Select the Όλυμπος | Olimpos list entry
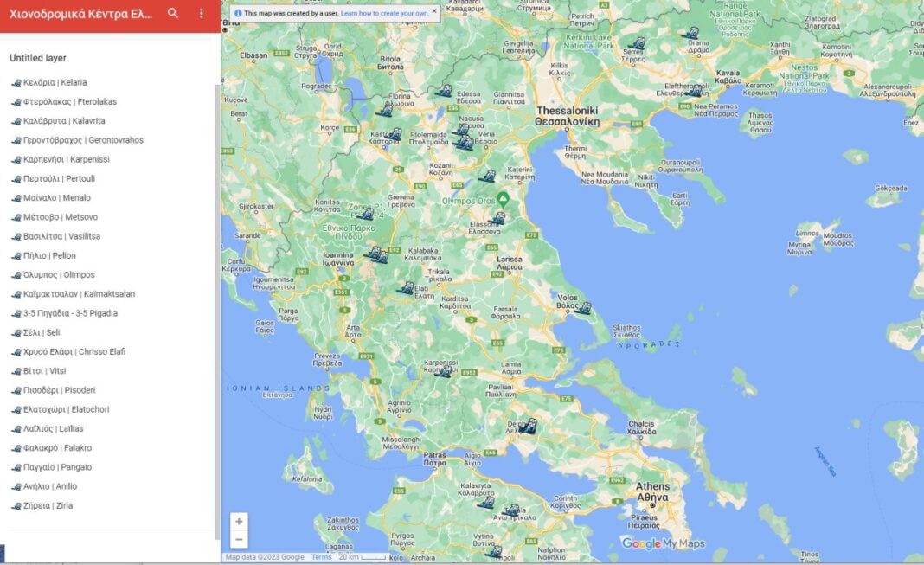This screenshot has width=924, height=565. (x=50, y=274)
